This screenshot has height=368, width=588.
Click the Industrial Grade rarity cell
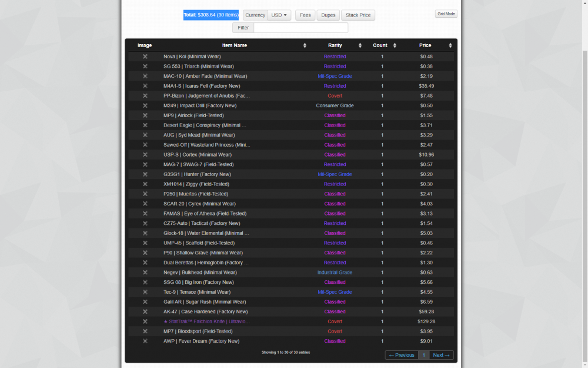click(335, 273)
